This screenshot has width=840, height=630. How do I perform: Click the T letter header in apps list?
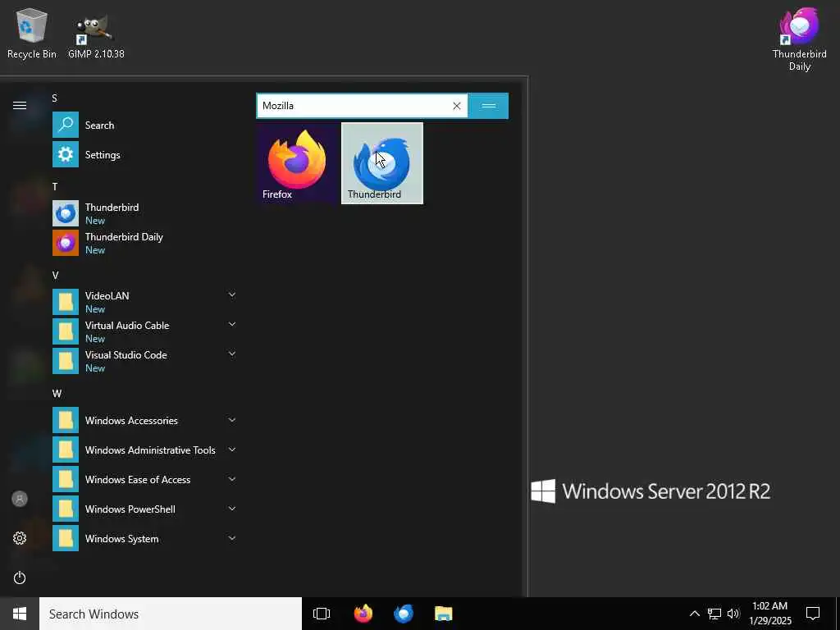click(55, 186)
